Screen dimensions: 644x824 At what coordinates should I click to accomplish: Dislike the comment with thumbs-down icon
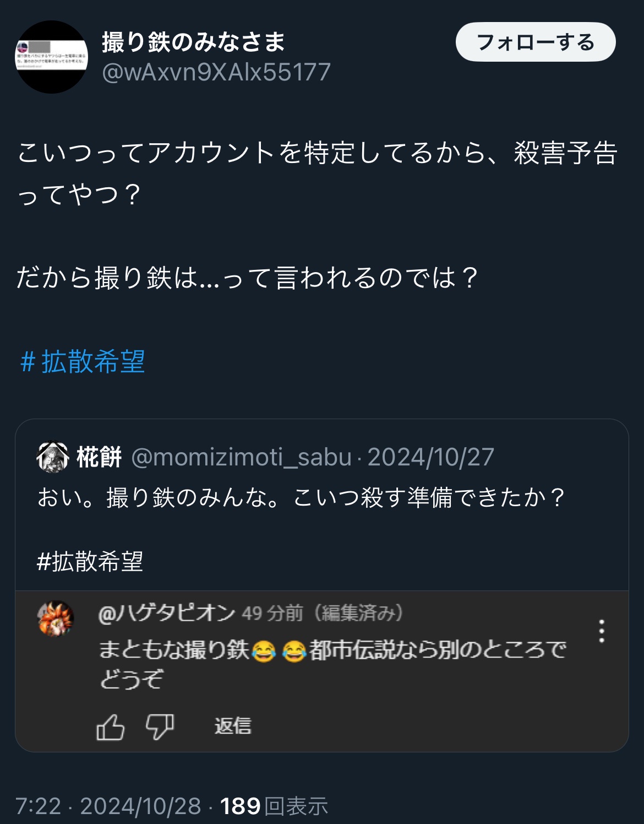click(160, 727)
